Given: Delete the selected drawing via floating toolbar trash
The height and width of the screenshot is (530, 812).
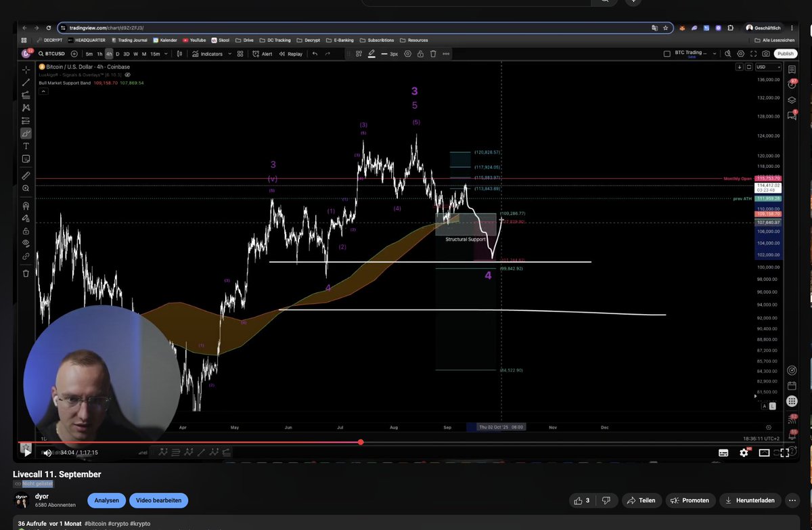Looking at the screenshot, I should pos(433,53).
